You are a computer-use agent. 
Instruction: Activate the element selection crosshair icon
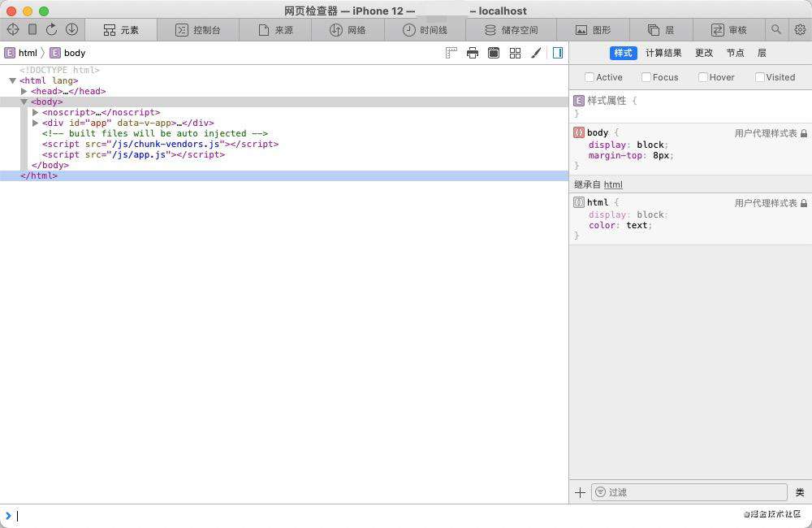tap(13, 29)
